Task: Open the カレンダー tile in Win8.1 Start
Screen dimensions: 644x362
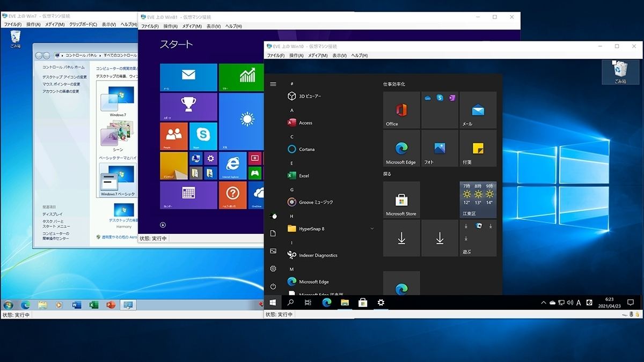Action: click(188, 195)
